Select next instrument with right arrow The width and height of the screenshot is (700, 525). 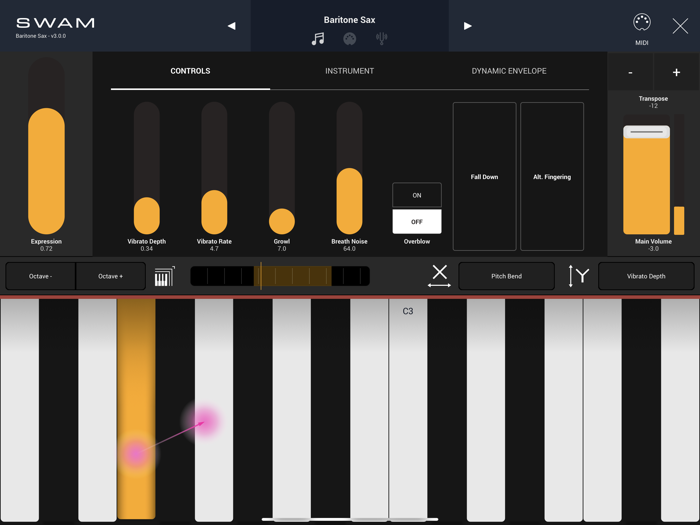click(467, 26)
